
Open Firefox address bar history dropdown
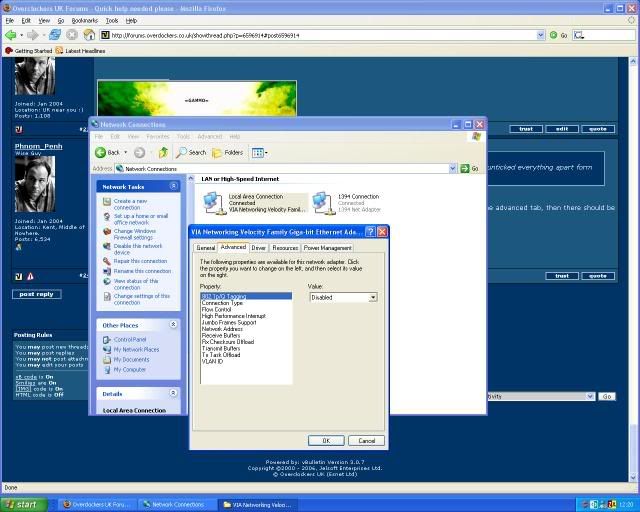[540, 35]
